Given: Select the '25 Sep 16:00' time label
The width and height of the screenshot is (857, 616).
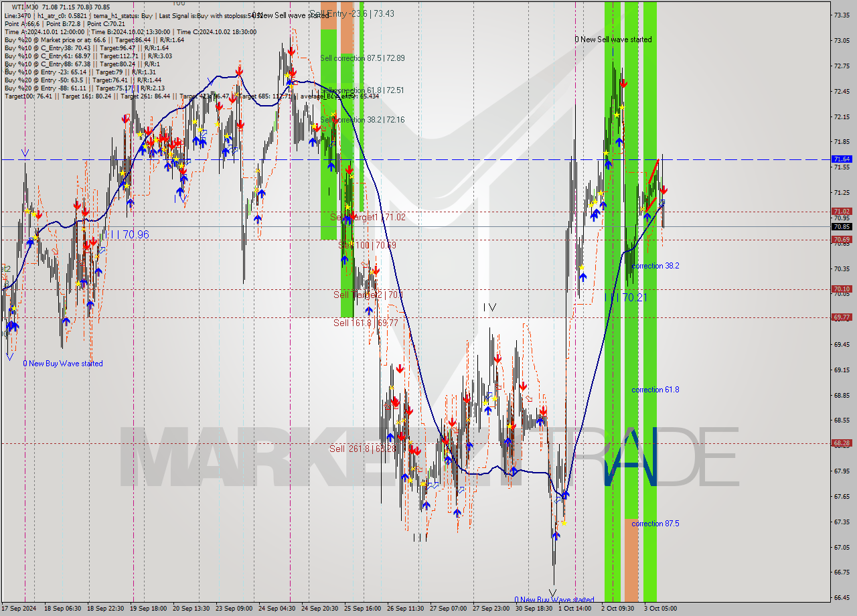Looking at the screenshot, I should coord(362,609).
